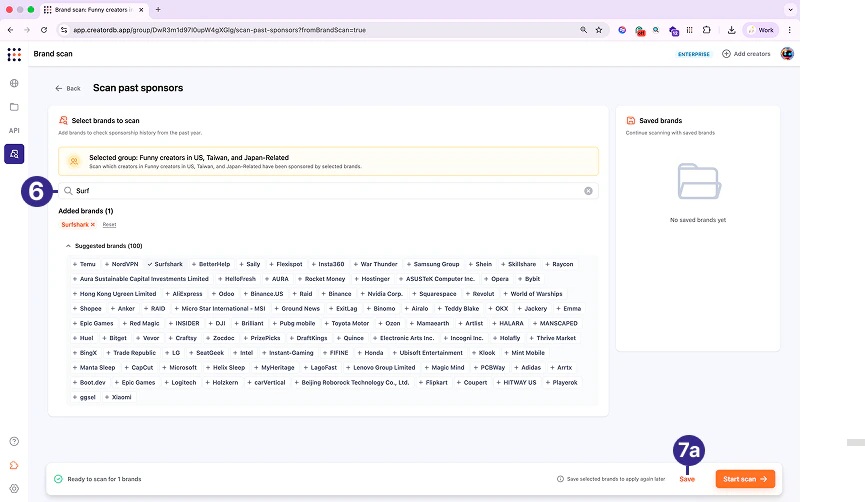Click the browser back arrow
The height and width of the screenshot is (502, 865).
[10, 30]
